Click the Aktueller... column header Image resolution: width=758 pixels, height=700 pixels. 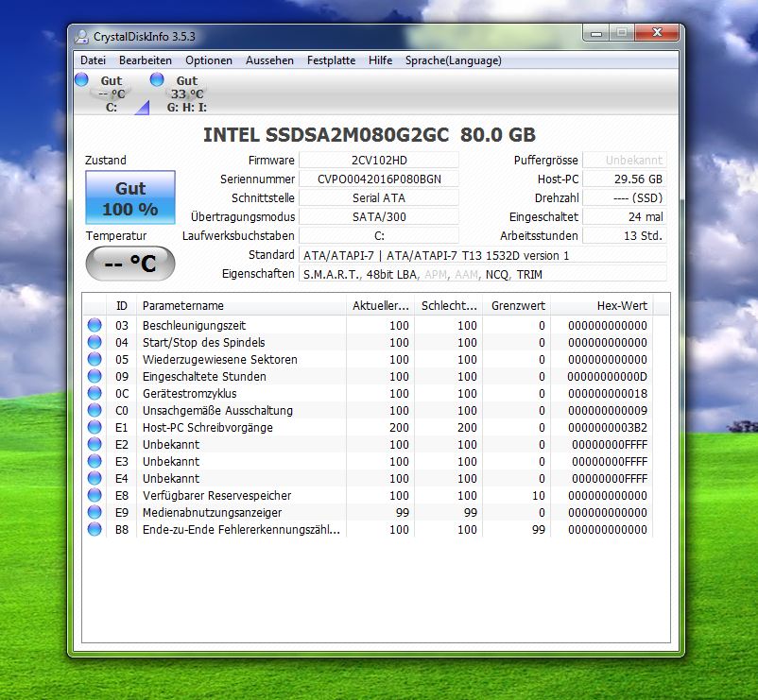(381, 305)
